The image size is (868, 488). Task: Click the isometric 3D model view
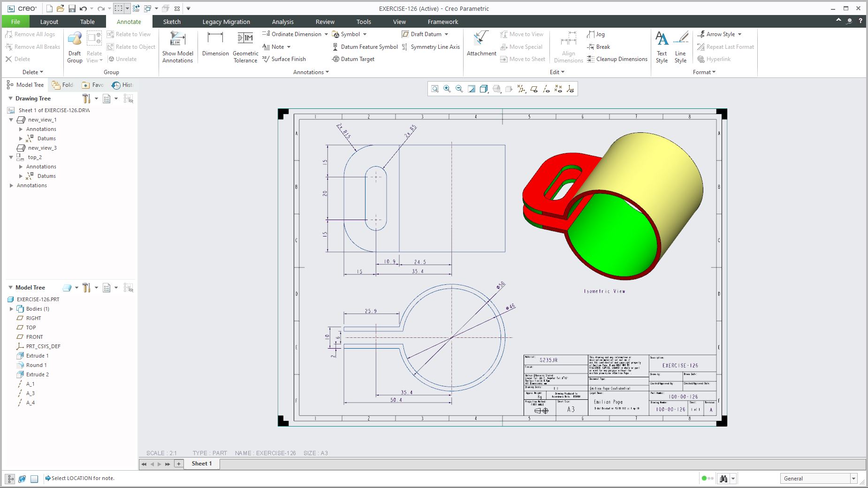(613, 206)
